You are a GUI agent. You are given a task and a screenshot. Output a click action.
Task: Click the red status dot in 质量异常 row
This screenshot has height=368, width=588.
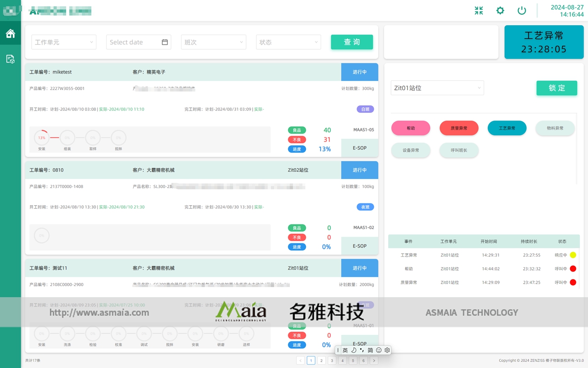[x=573, y=282]
